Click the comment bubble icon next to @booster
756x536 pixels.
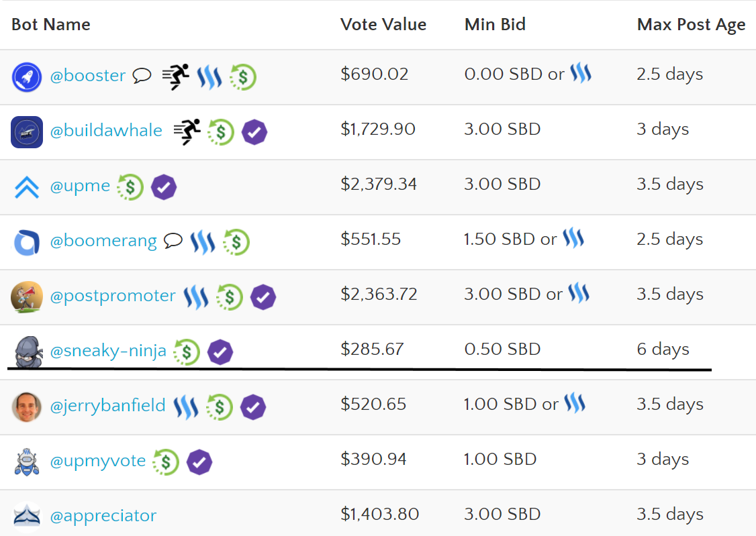click(x=142, y=76)
